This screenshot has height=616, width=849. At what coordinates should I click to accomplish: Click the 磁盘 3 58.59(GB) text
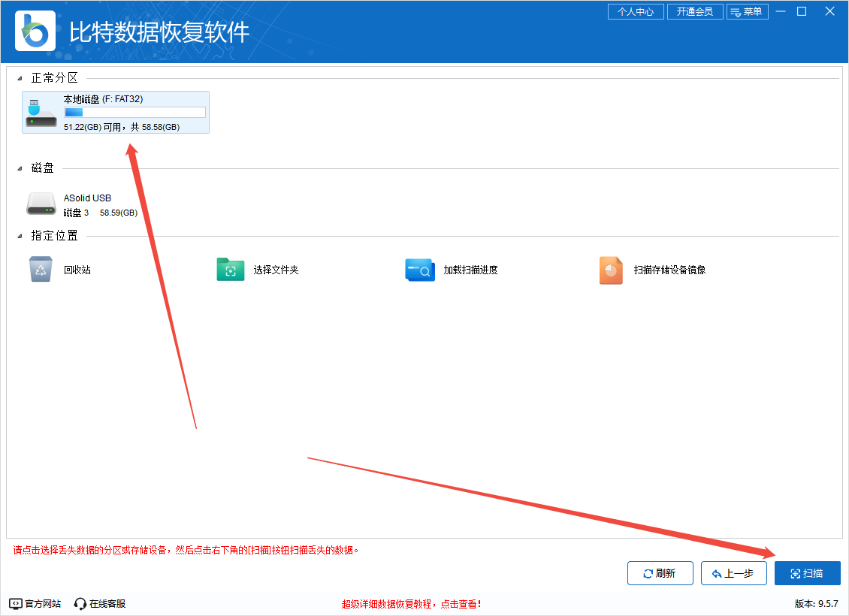pyautogui.click(x=100, y=213)
